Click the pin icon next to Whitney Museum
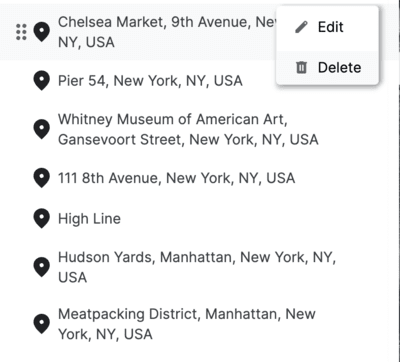400x362 pixels. pyautogui.click(x=42, y=129)
